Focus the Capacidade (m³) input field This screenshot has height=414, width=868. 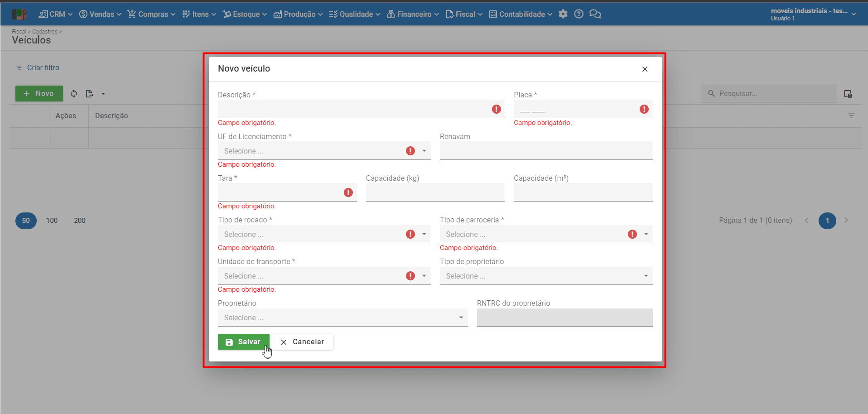583,193
